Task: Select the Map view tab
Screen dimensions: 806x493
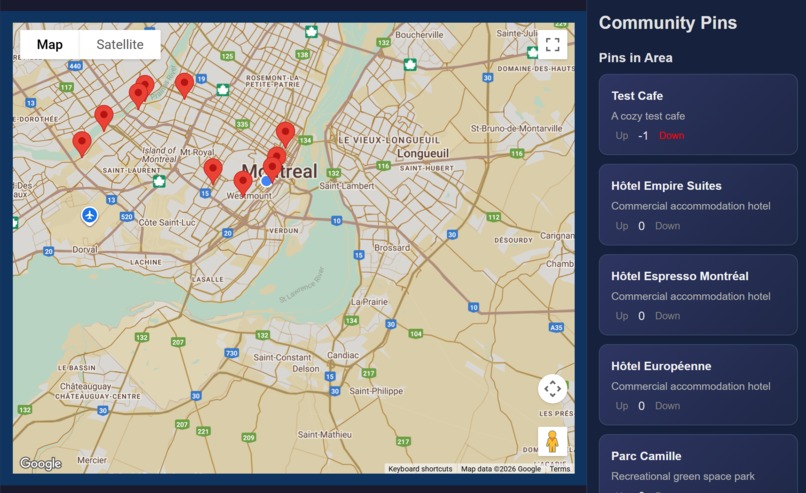Action: (x=49, y=45)
